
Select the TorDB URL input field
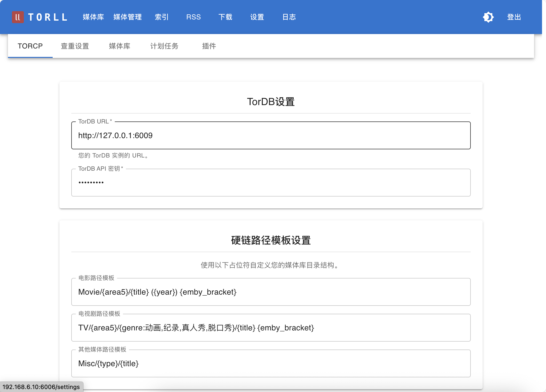tap(271, 136)
